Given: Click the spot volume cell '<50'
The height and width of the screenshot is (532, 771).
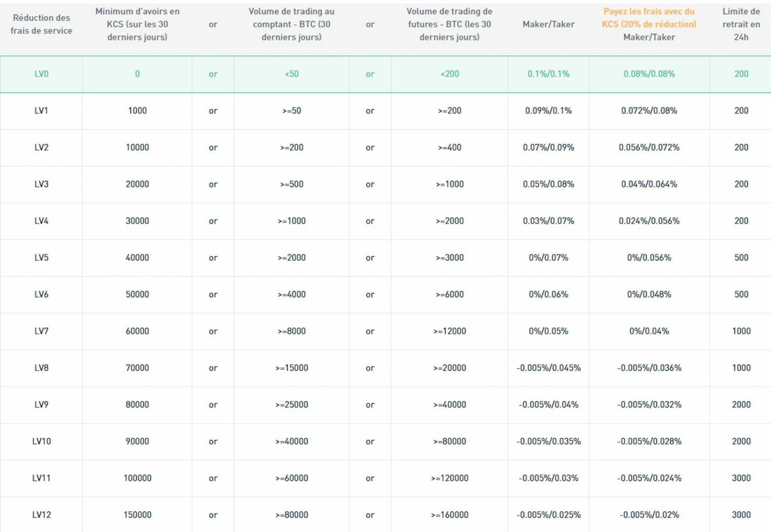Looking at the screenshot, I should (x=292, y=74).
